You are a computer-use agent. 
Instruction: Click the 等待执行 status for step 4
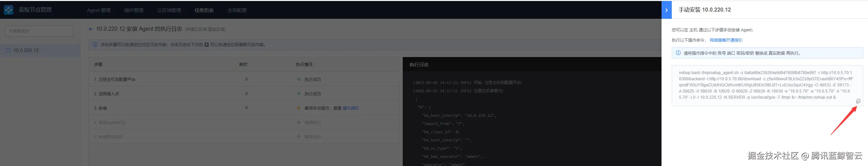tap(312, 123)
